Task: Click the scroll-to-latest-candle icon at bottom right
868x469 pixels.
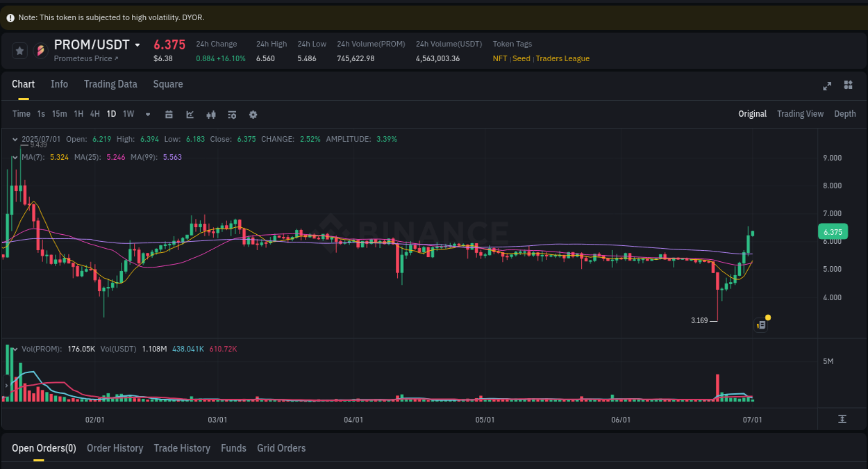Action: coord(842,419)
